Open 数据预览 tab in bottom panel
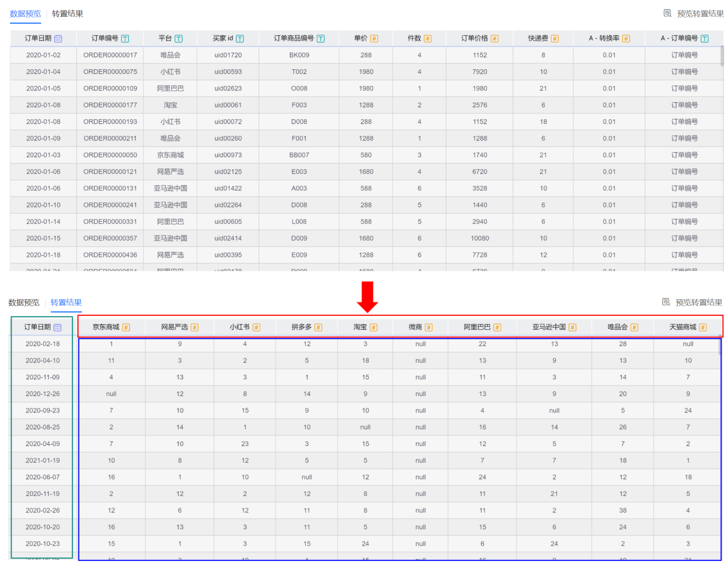728x565 pixels. pos(24,302)
